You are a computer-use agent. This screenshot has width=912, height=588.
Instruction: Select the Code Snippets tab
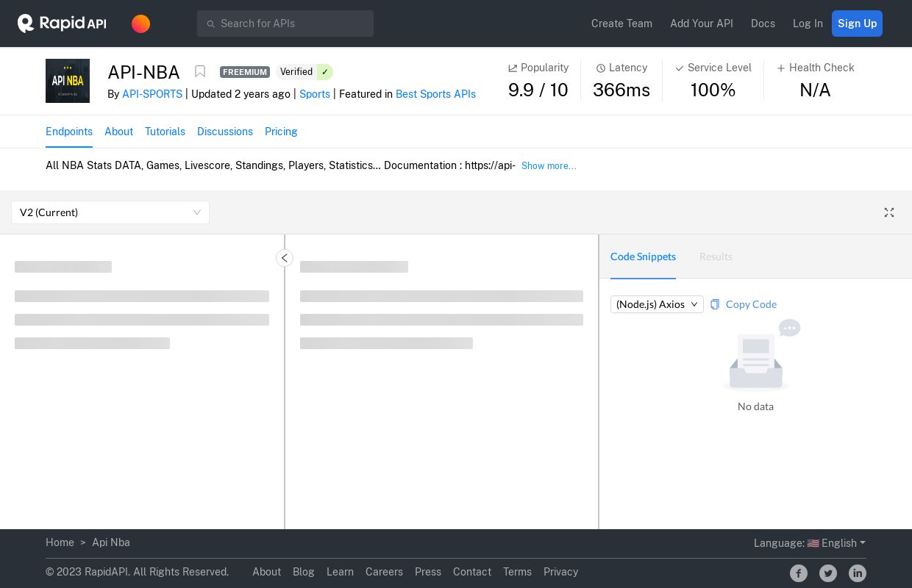(x=643, y=257)
